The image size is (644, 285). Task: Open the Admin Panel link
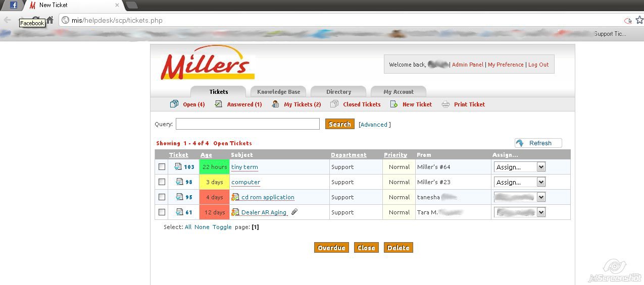[468, 65]
